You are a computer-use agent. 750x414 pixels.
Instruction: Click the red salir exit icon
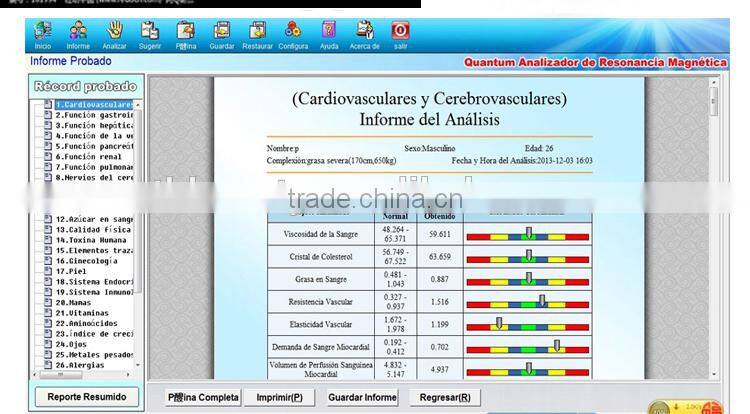point(400,31)
